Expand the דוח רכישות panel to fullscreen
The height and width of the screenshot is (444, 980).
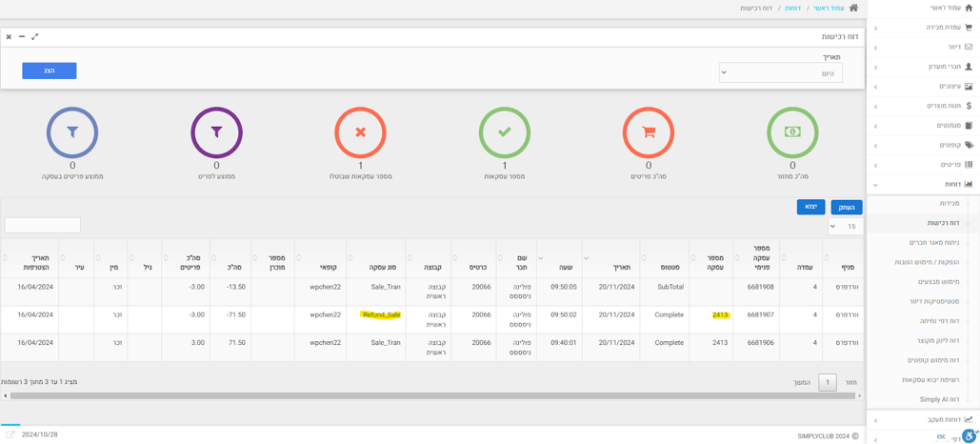(35, 36)
